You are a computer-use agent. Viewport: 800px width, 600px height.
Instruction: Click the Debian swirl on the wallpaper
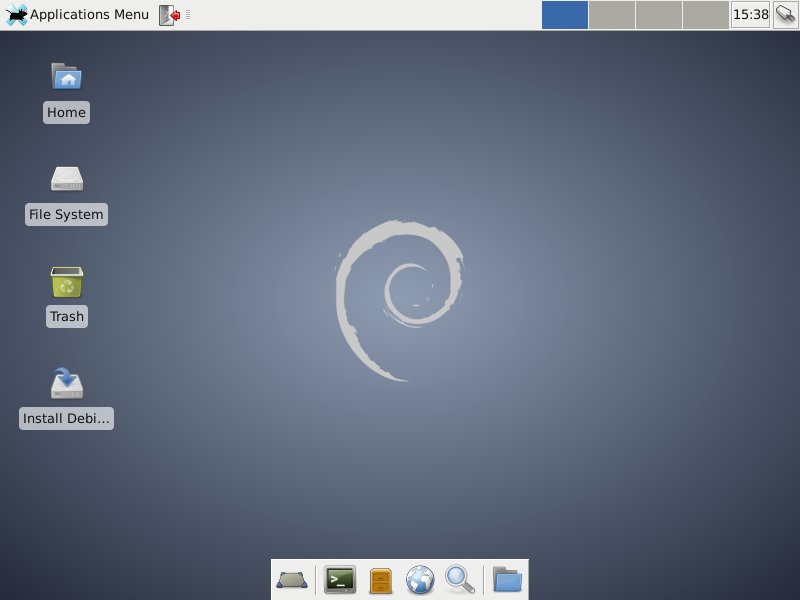point(398,300)
